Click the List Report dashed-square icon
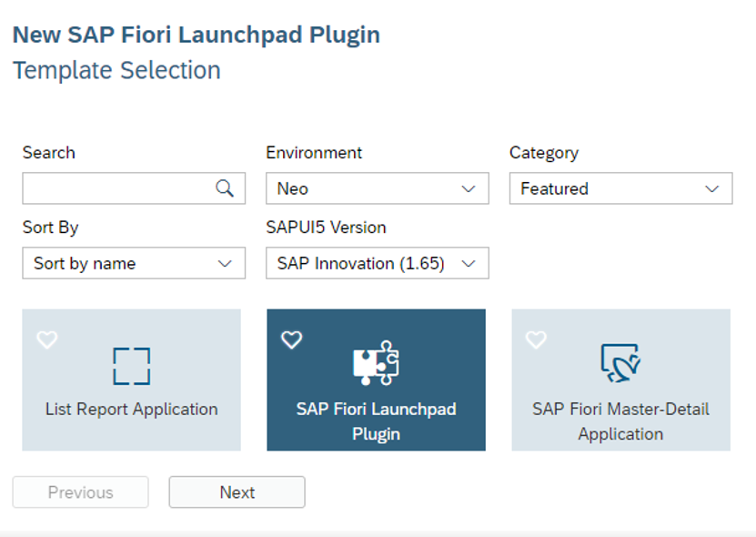Image resolution: width=756 pixels, height=537 pixels. pos(132,366)
